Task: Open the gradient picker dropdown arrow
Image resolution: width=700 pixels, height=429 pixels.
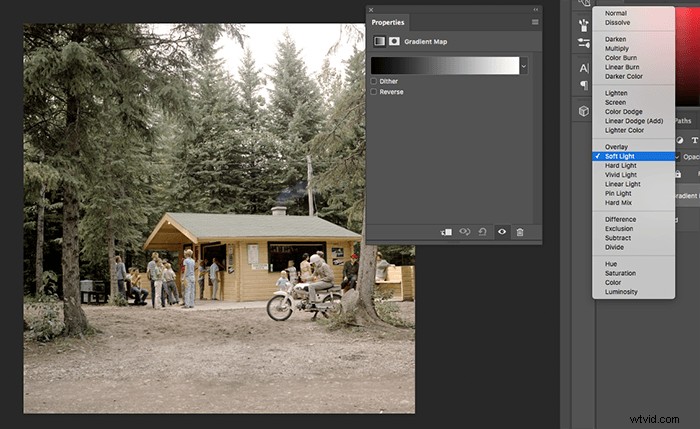Action: pyautogui.click(x=524, y=66)
